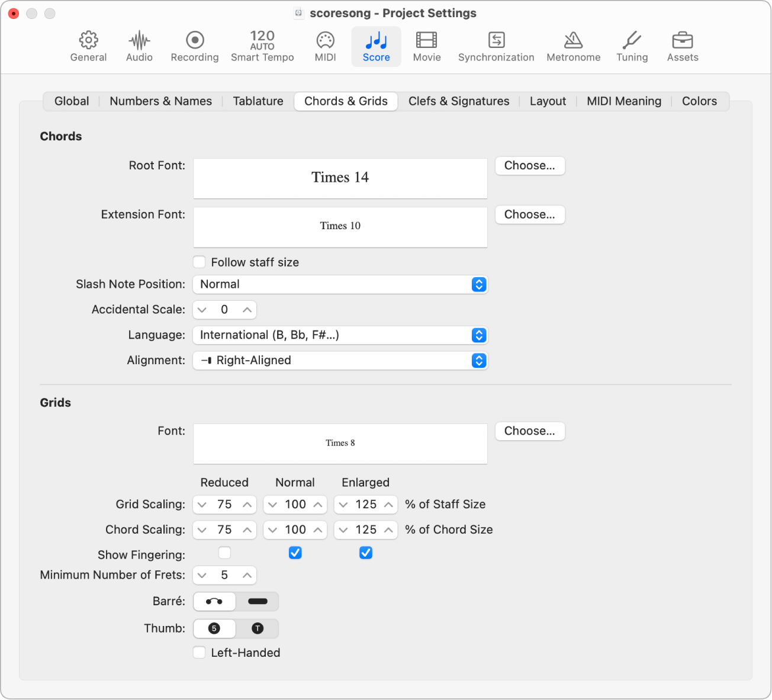Open Synchronization settings
Viewport: 772px width, 700px height.
click(x=496, y=46)
